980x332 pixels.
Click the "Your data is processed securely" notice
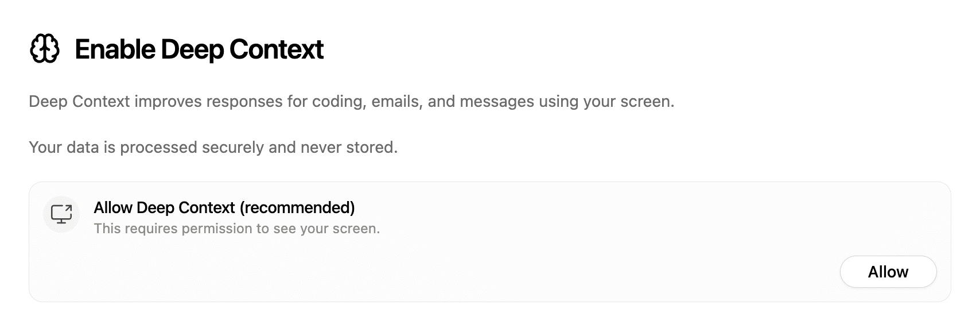213,148
